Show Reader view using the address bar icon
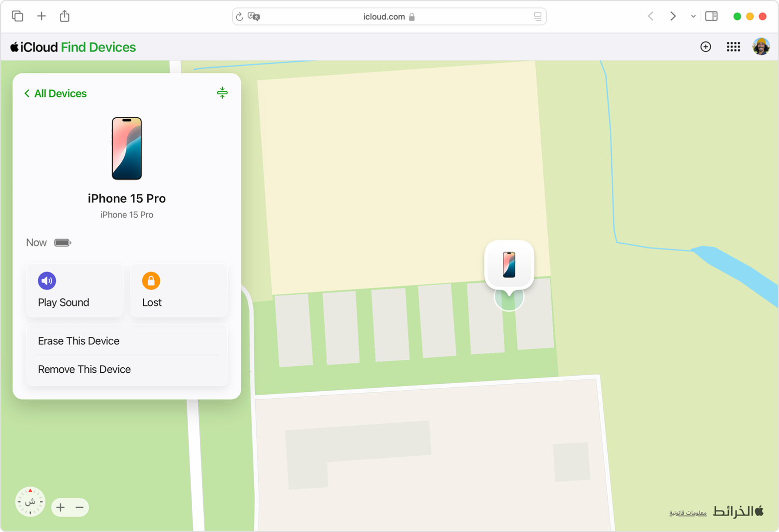This screenshot has width=779, height=532. coord(537,16)
